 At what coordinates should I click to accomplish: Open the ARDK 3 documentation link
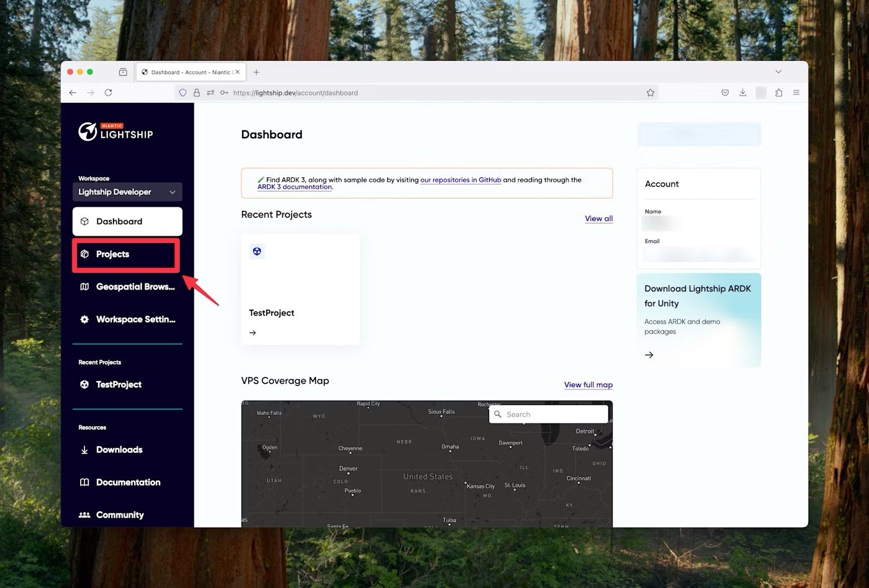295,187
